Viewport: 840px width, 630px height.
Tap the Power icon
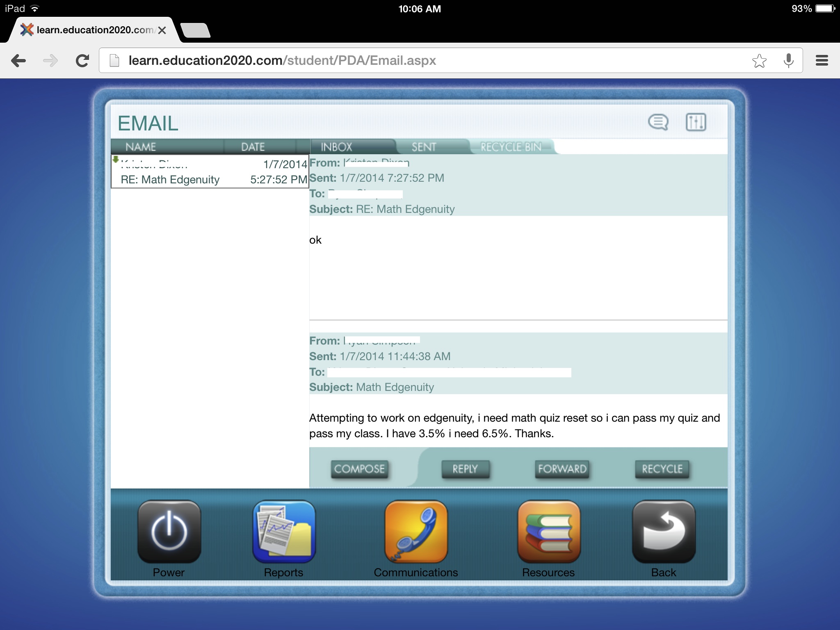point(169,532)
